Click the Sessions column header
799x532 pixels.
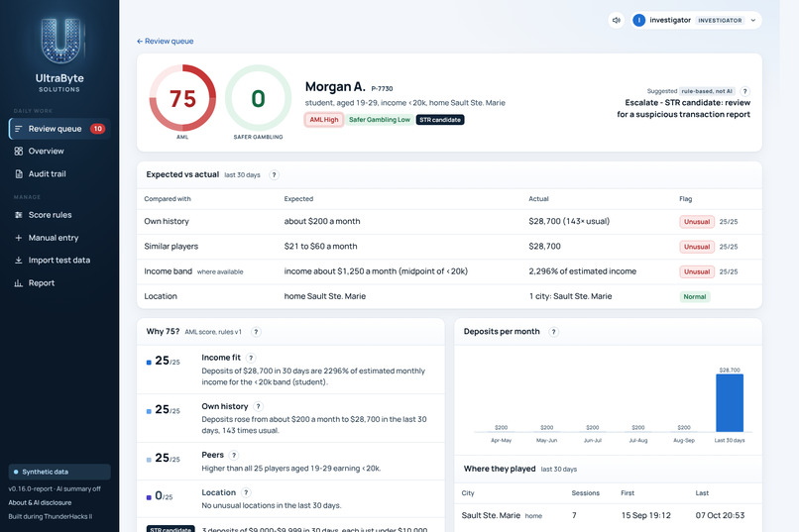click(x=586, y=493)
